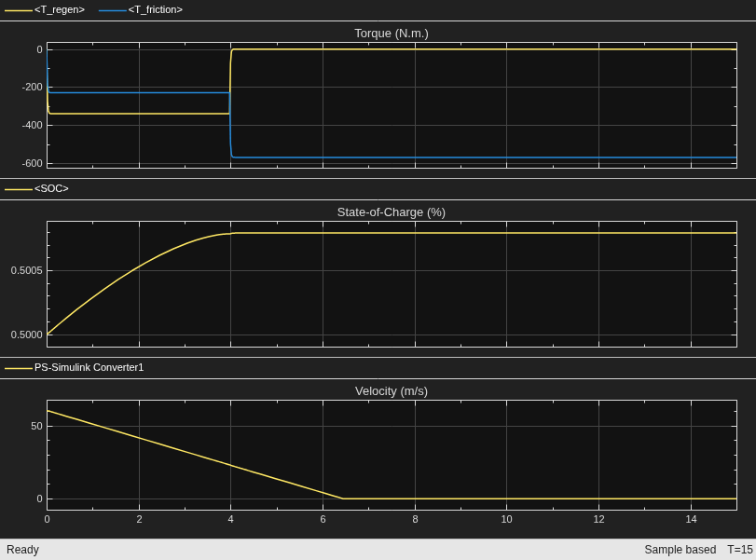
Task: Select the Velocity (m/s) plot title
Action: pos(392,390)
